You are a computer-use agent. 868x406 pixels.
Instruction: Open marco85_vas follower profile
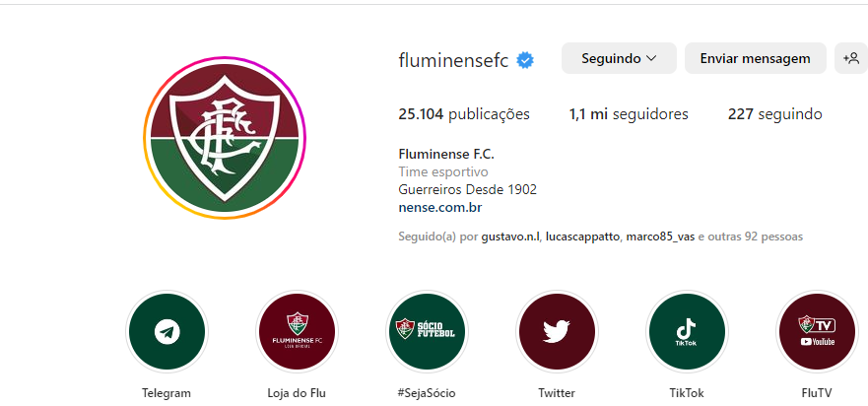point(660,237)
